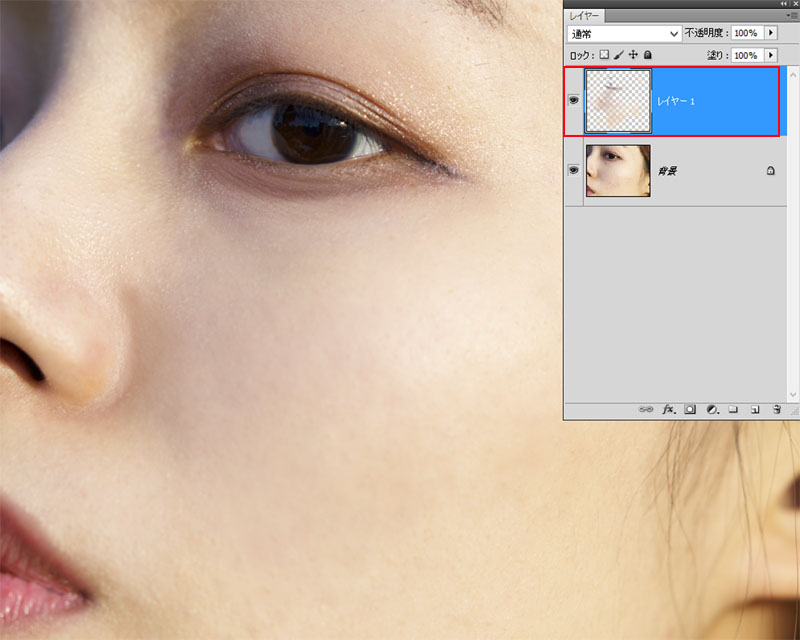Click the layer list scroll up arrow
Viewport: 800px width, 640px height.
tap(793, 75)
